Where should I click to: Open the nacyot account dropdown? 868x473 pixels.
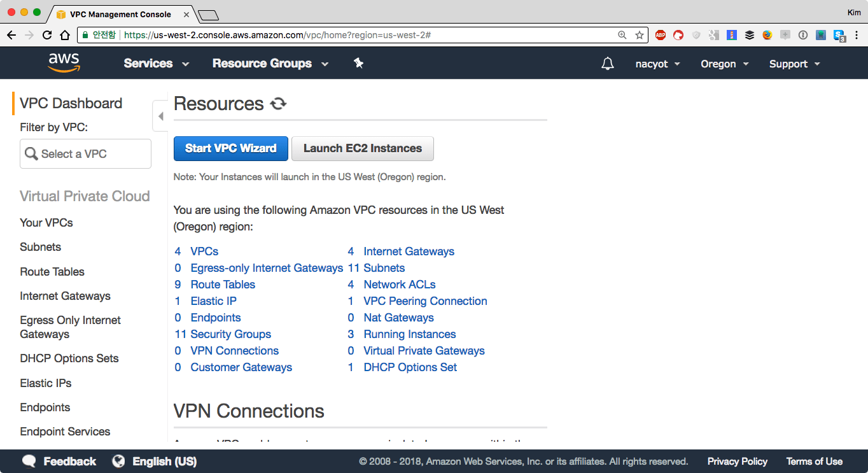click(657, 64)
